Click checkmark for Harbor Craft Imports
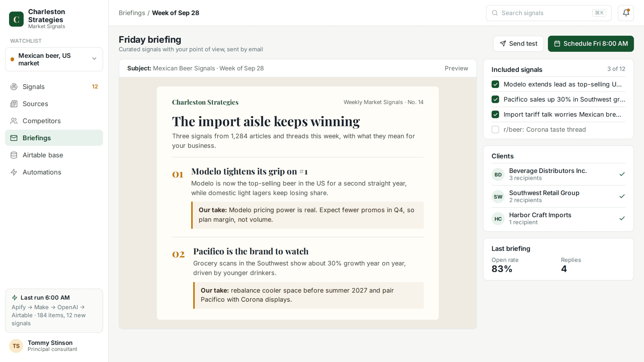The height and width of the screenshot is (362, 644). [622, 219]
